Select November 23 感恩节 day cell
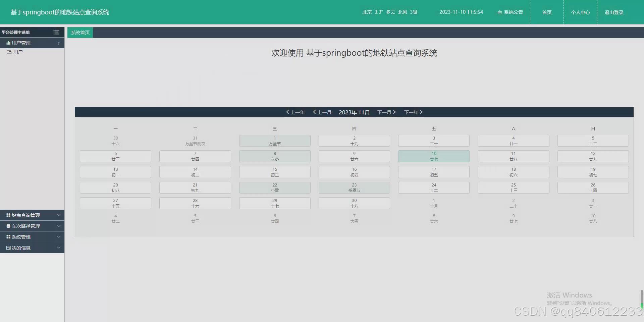Viewport: 644px width, 322px height. pyautogui.click(x=354, y=187)
